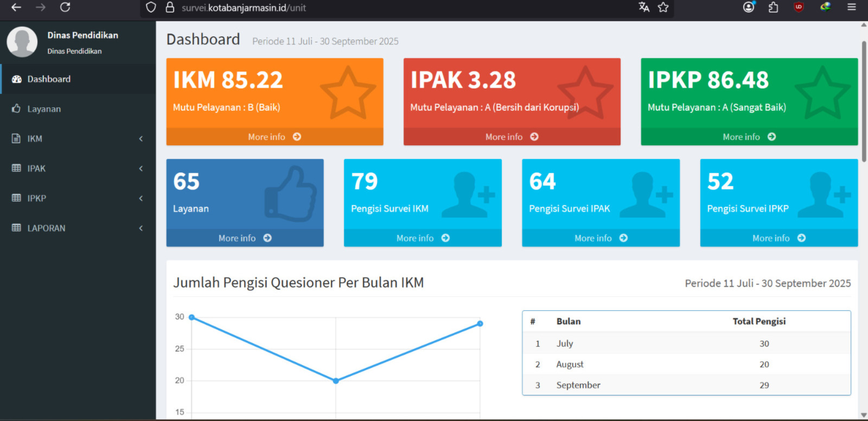This screenshot has height=421, width=868.
Task: Expand the LAPORAN sidebar submenu
Action: click(x=141, y=228)
